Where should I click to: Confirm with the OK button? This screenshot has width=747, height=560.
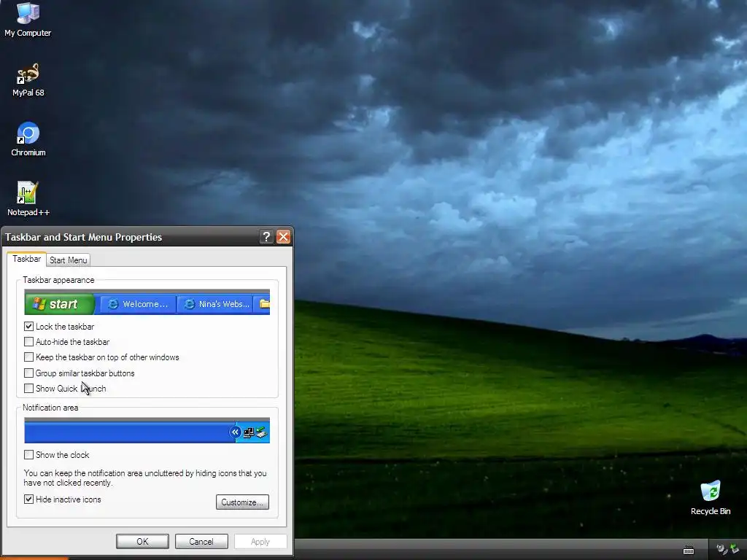pos(142,542)
